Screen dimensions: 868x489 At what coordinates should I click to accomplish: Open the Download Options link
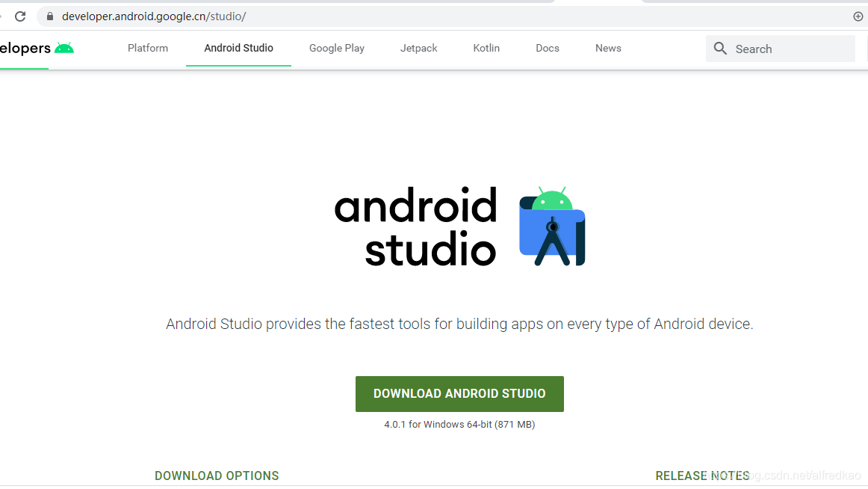tap(217, 476)
